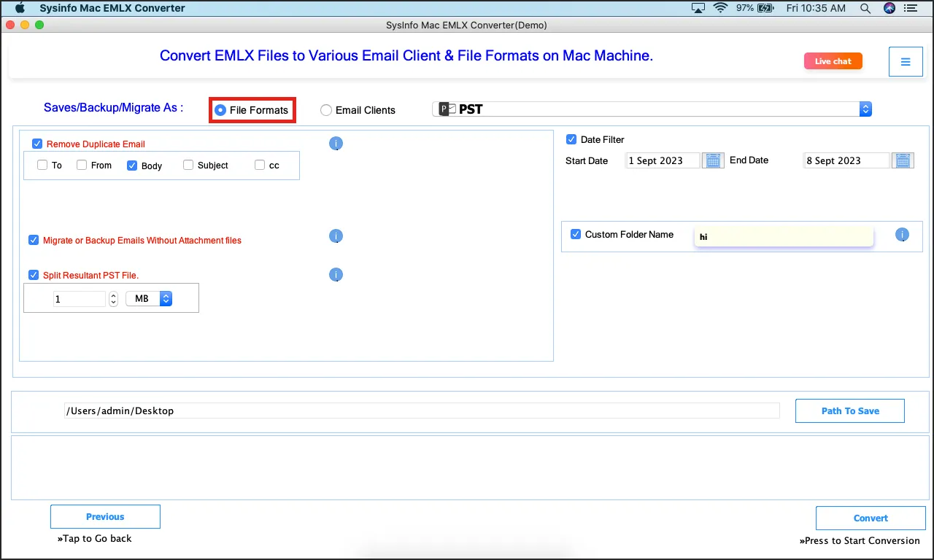Click the Wi-Fi status icon
The height and width of the screenshot is (560, 934).
tap(721, 8)
